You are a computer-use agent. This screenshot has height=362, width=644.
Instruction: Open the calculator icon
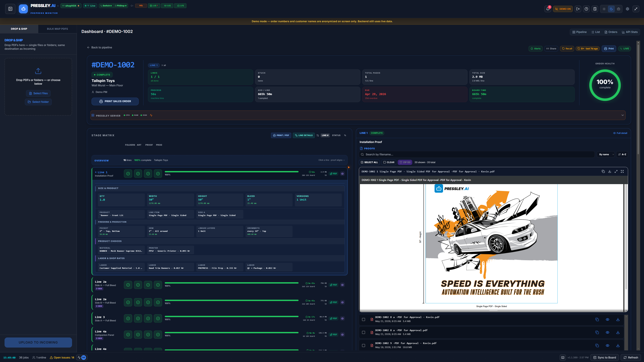pos(595,9)
